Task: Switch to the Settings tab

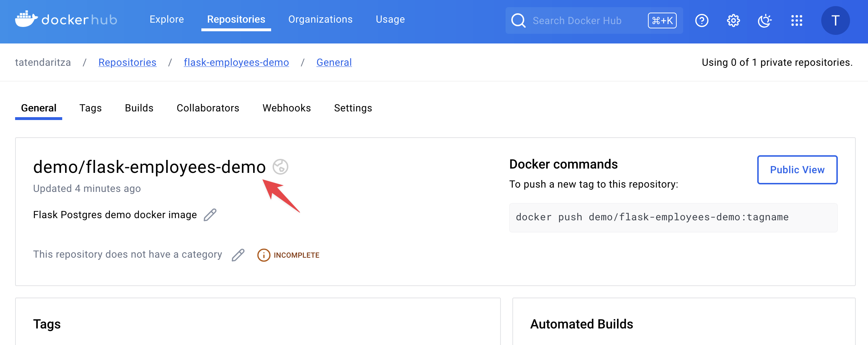Action: 353,108
